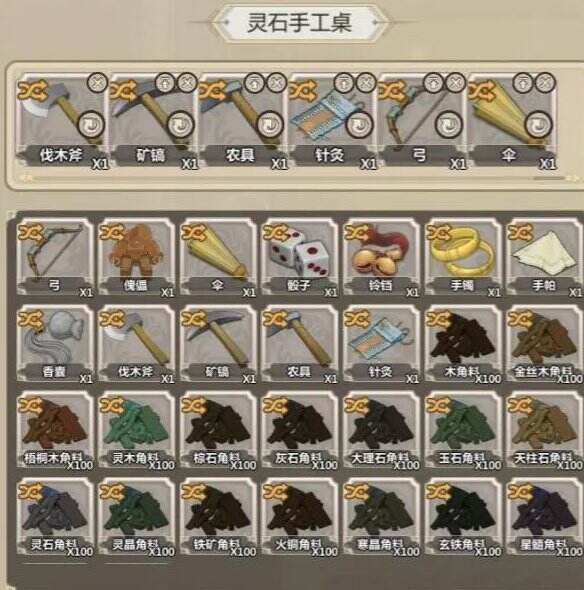Choose the 玉石角料 X100 recipe

coord(463,431)
